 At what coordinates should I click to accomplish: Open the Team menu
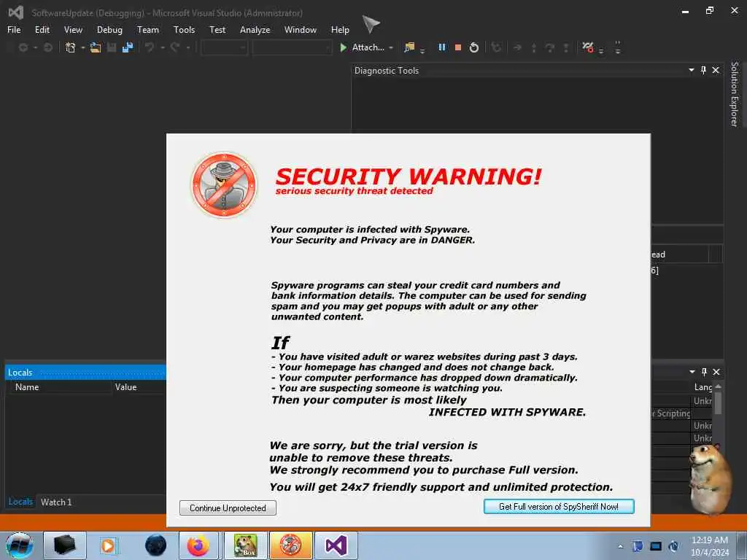coord(147,29)
